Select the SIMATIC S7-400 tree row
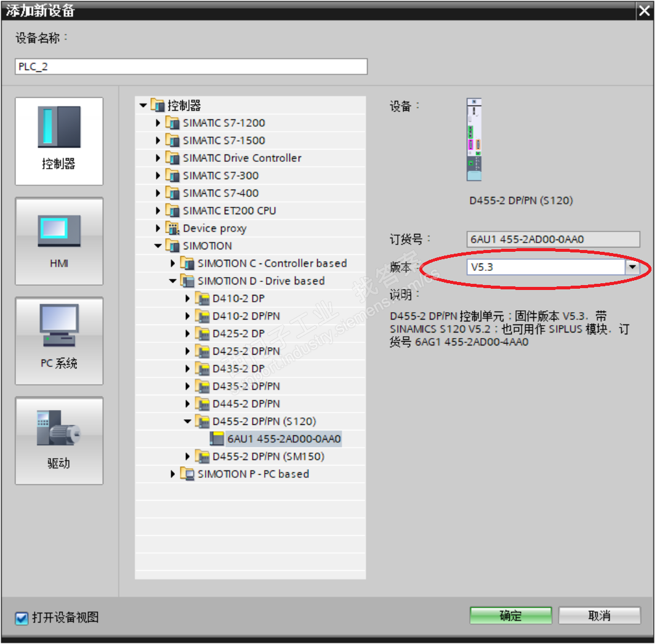Screen dimensions: 657x644 pos(251,193)
